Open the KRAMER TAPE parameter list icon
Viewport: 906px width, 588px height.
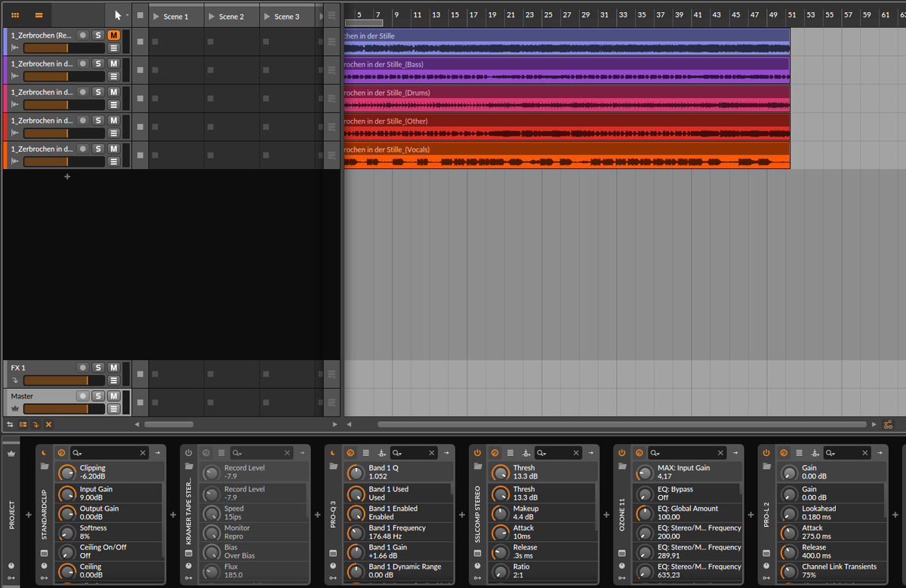point(220,453)
